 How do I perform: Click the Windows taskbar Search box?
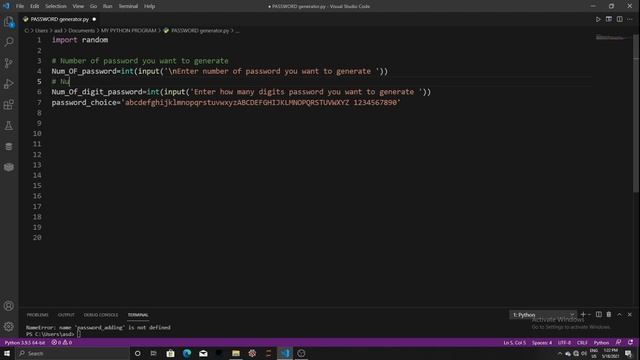[x=73, y=353]
